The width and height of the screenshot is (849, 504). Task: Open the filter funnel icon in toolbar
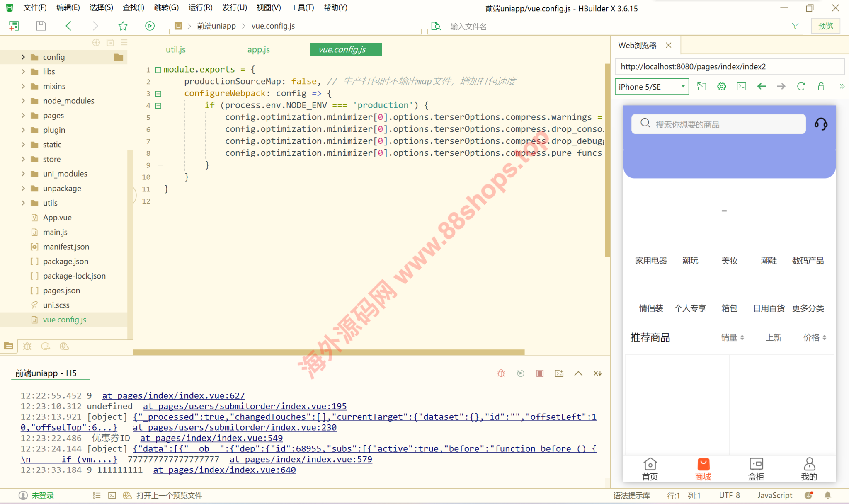coord(795,26)
